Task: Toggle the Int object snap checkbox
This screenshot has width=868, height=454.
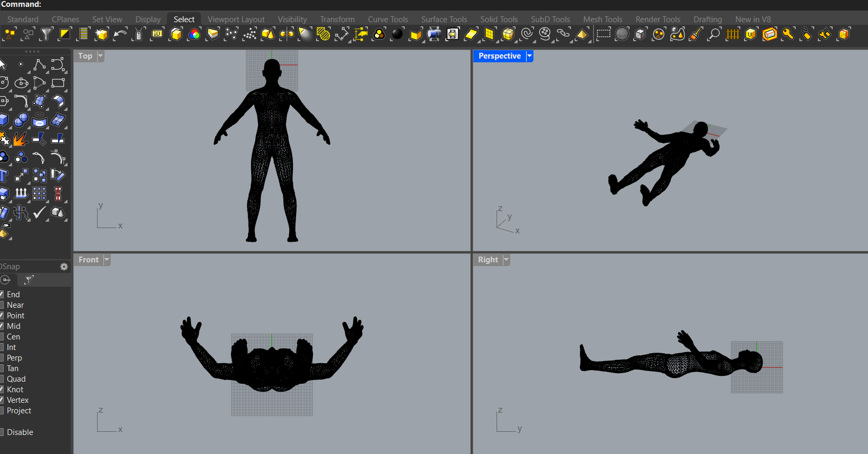Action: click(2, 347)
